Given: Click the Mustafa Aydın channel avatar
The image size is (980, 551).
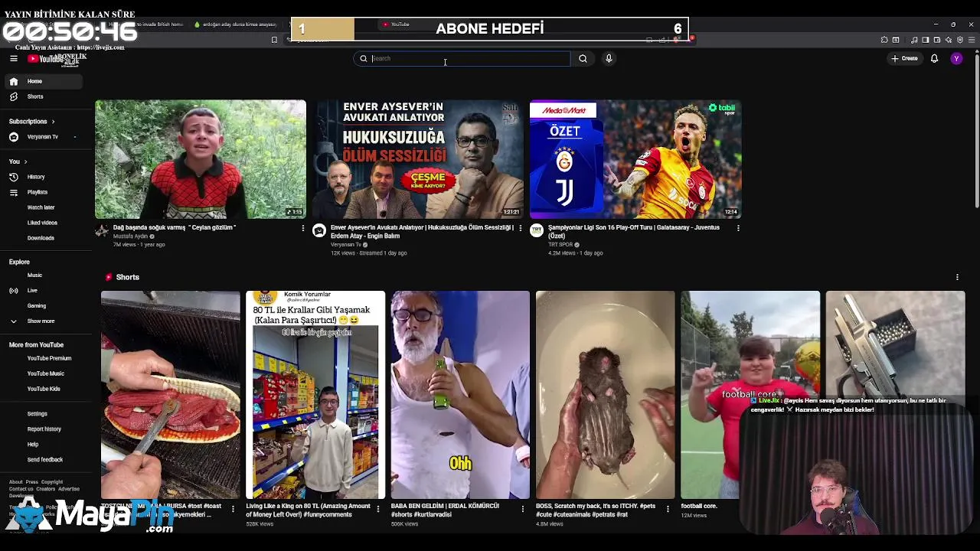Looking at the screenshot, I should 102,231.
